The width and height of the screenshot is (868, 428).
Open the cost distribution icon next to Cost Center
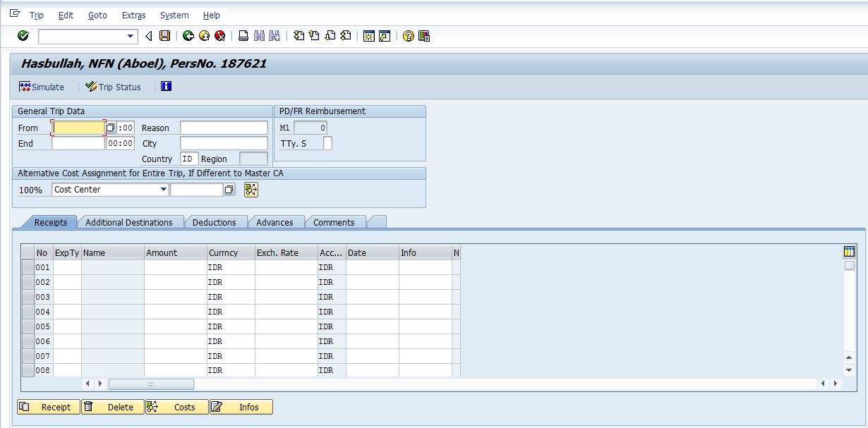click(x=251, y=190)
